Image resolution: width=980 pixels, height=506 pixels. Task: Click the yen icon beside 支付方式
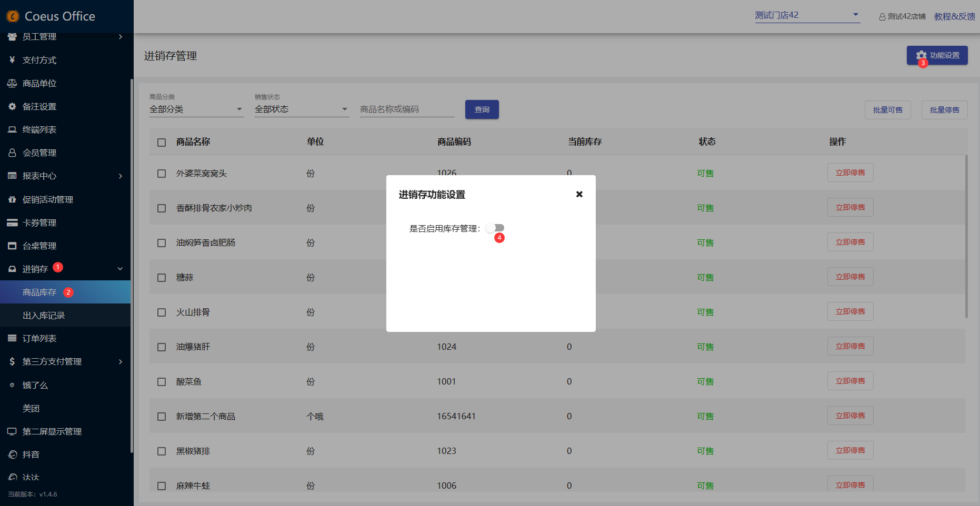[x=12, y=60]
